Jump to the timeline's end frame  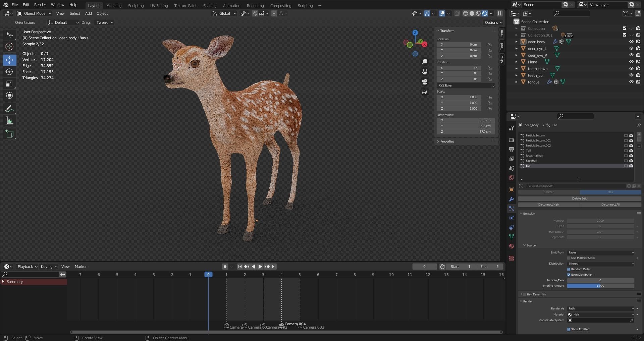pos(274,267)
